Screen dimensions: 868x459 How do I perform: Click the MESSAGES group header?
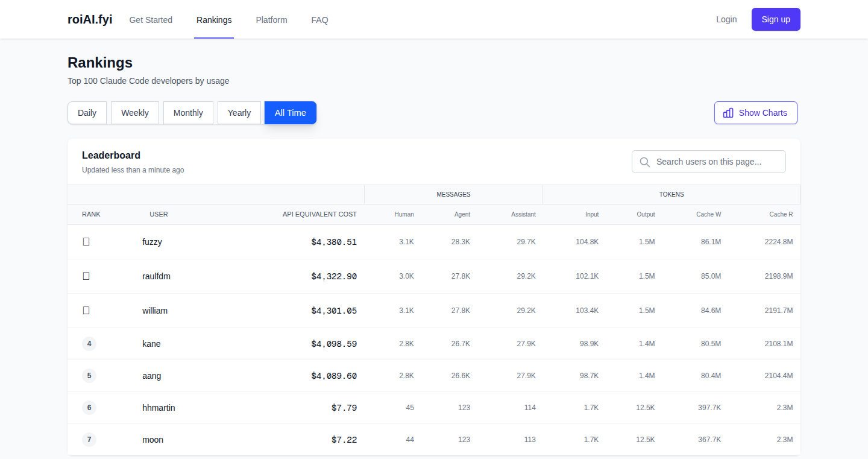point(453,194)
